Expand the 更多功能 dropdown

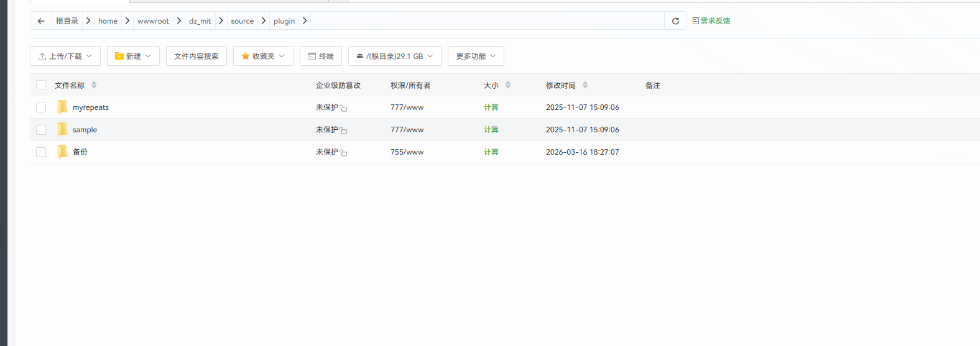point(476,56)
